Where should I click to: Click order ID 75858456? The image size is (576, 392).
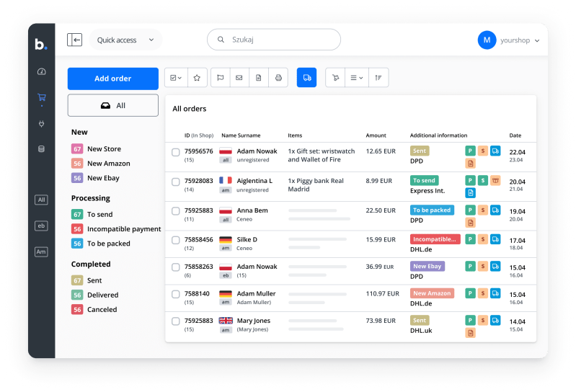click(x=199, y=239)
